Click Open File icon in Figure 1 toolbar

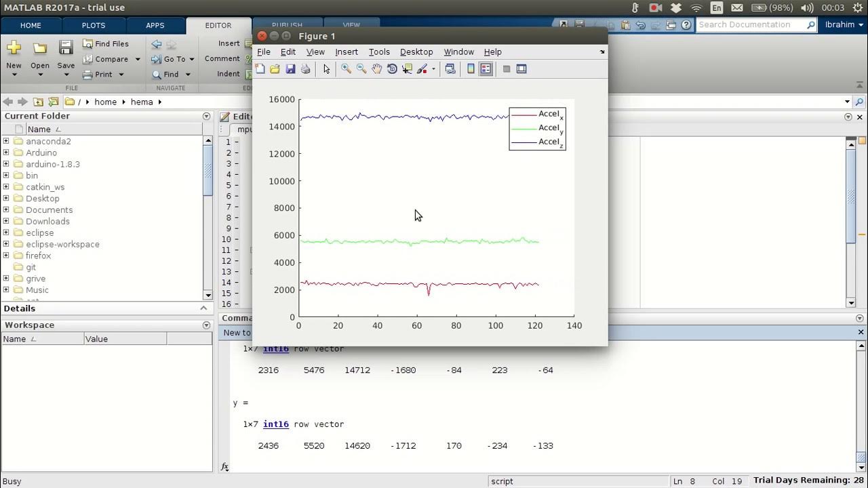click(275, 69)
